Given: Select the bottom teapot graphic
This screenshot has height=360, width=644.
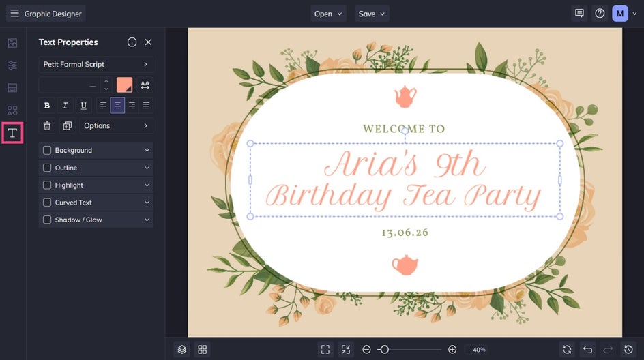Looking at the screenshot, I should [405, 265].
